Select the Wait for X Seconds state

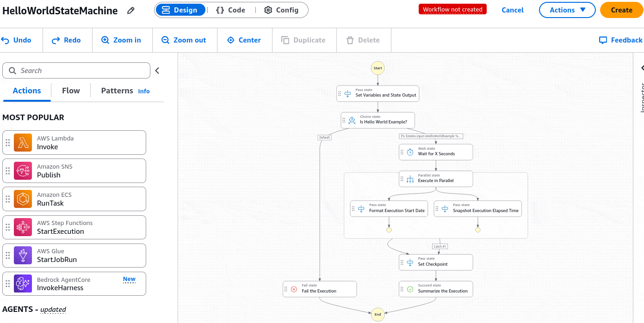(436, 152)
